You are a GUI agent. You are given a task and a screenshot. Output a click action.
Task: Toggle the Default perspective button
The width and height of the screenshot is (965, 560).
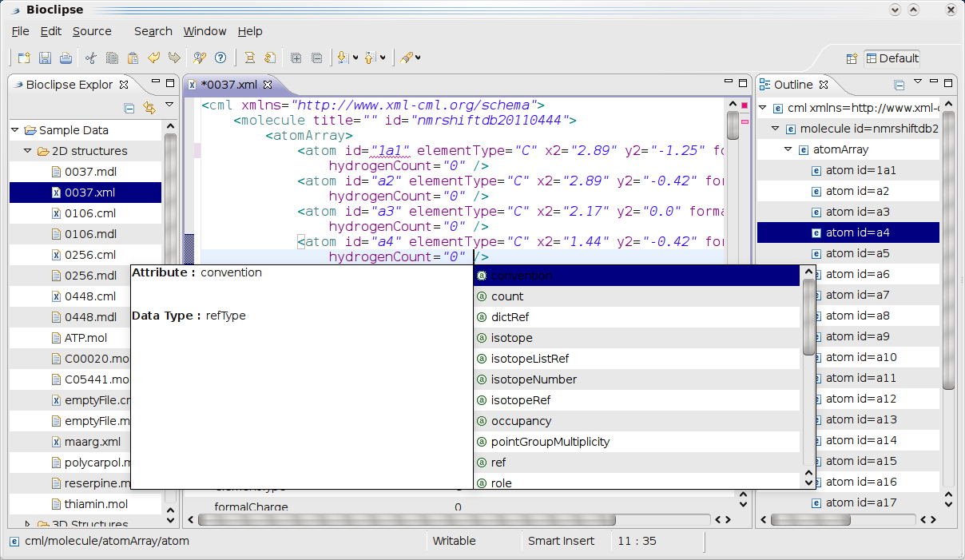click(x=892, y=58)
